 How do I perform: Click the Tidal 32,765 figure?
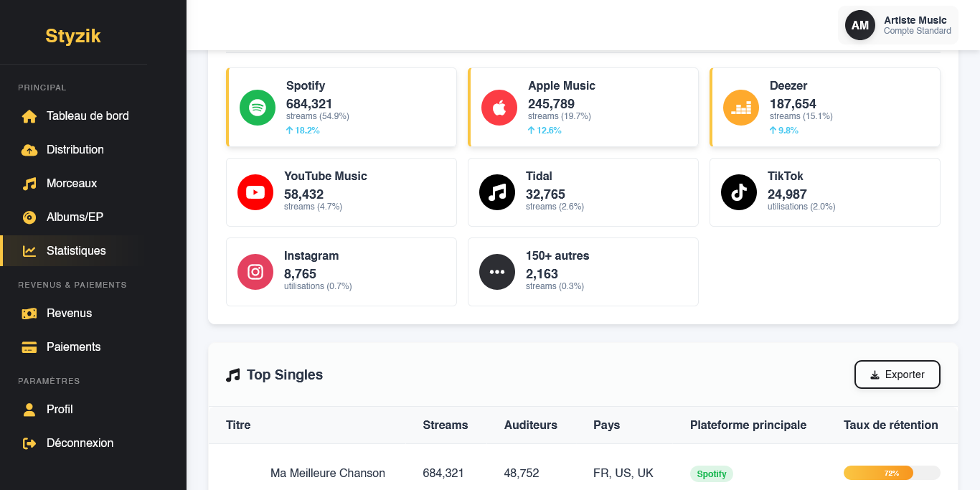[x=546, y=194]
